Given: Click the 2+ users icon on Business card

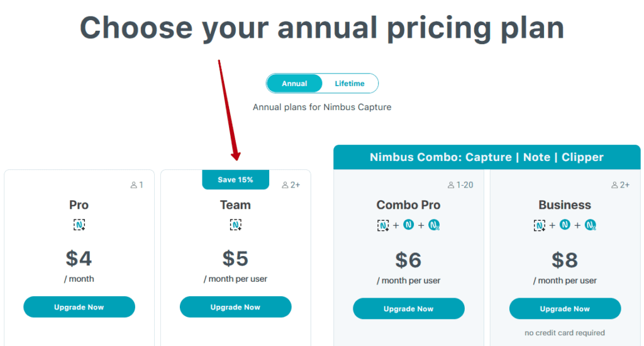Looking at the screenshot, I should tap(614, 186).
